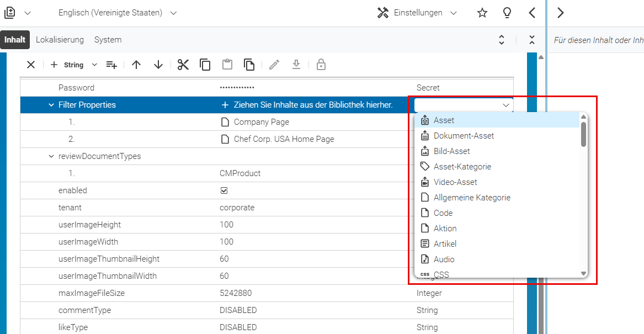Click the userImageHeight property name
Screen dimensions: 644x334
coord(89,225)
